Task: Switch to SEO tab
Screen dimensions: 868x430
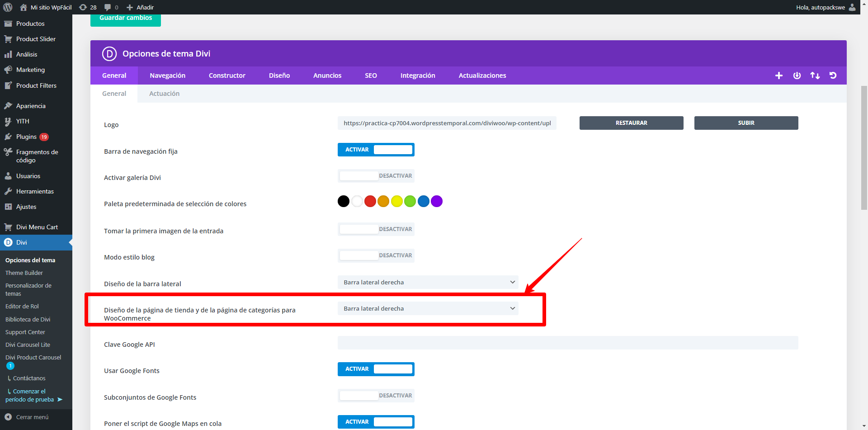Action: (371, 76)
